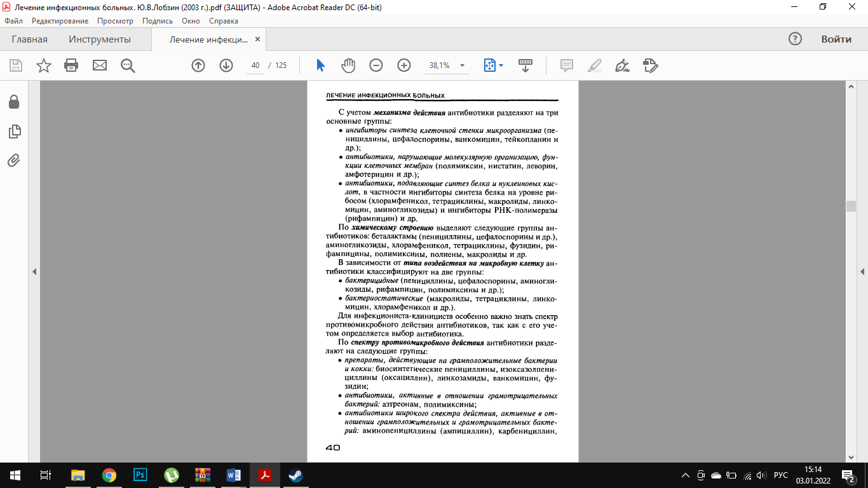Click the Request signatures stamp icon
The image size is (868, 488).
pyautogui.click(x=651, y=65)
